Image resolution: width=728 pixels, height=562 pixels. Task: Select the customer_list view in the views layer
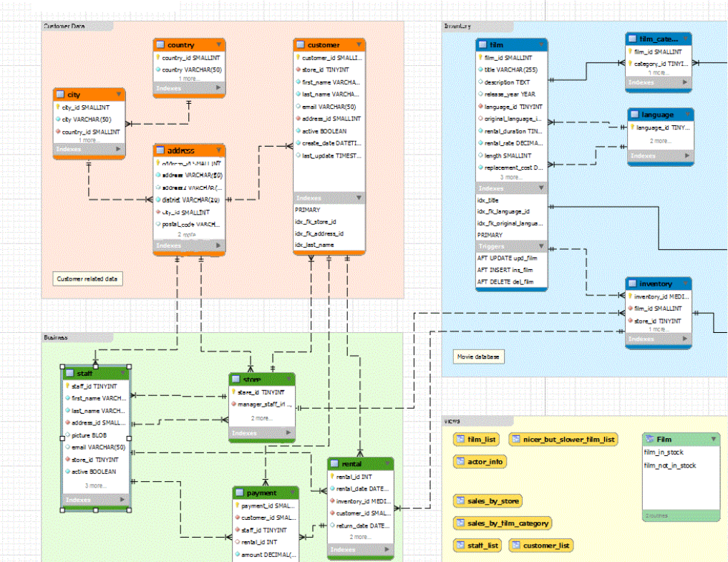pos(540,546)
